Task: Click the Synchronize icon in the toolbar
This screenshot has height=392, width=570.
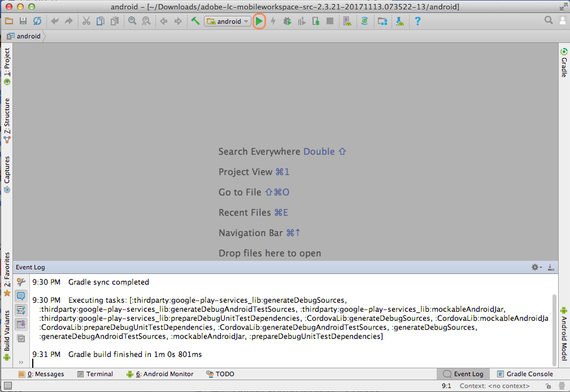Action: (x=37, y=21)
